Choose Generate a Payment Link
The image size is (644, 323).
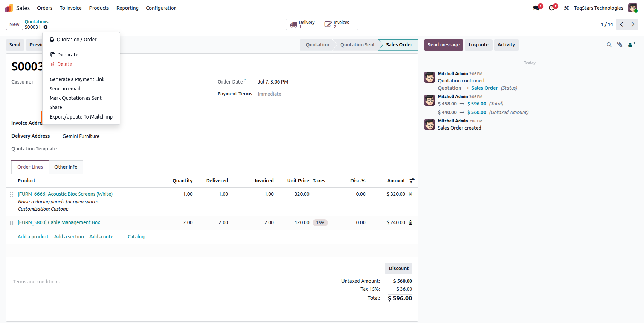(x=81, y=79)
